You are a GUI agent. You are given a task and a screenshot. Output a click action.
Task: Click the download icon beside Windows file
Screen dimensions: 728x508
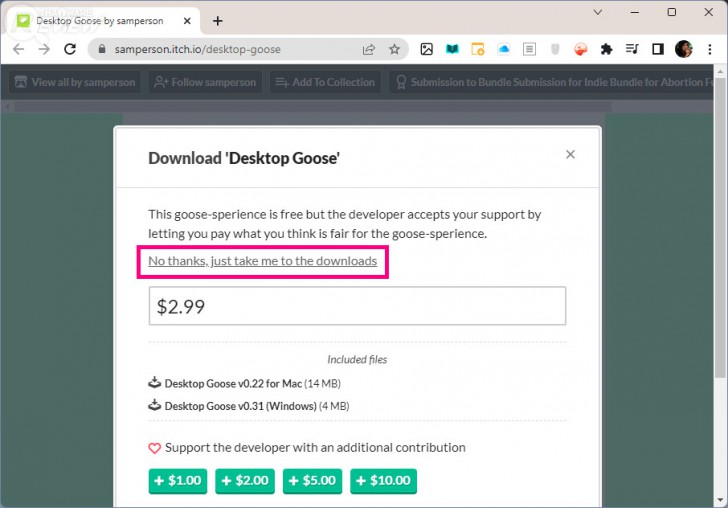point(155,405)
